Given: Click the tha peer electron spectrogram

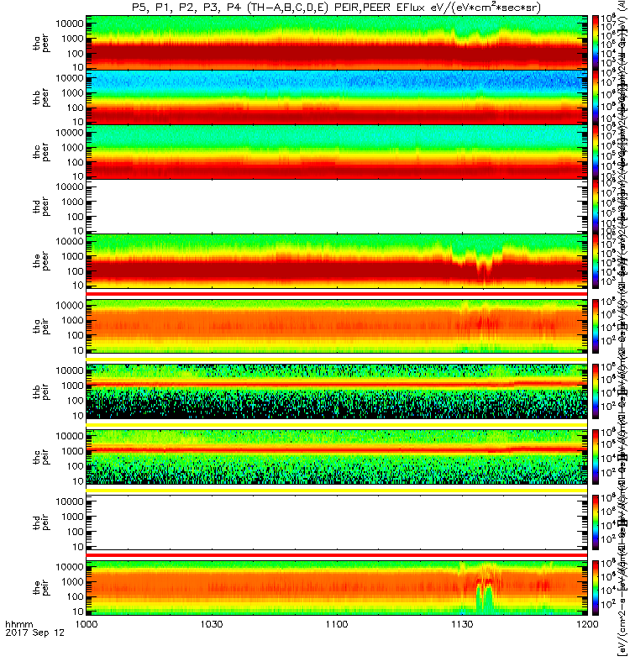Looking at the screenshot, I should [x=337, y=43].
